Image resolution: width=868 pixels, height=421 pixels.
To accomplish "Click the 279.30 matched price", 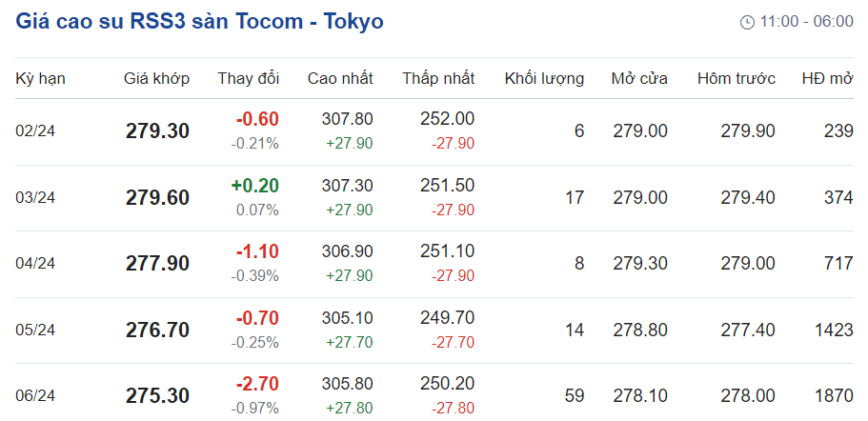I will pos(157,131).
